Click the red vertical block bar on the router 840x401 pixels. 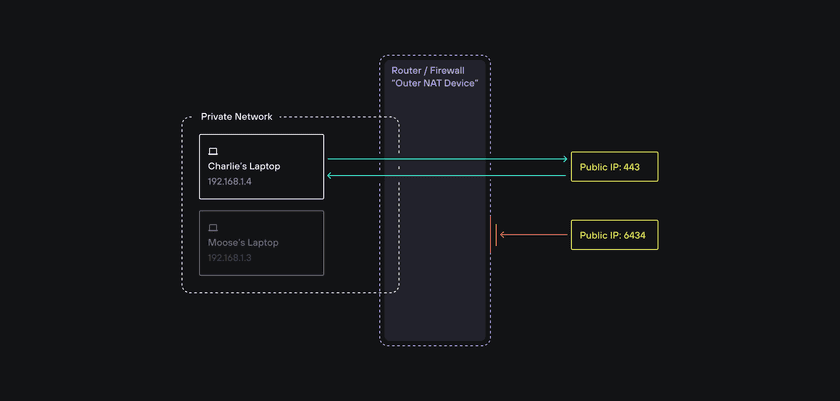(x=493, y=231)
